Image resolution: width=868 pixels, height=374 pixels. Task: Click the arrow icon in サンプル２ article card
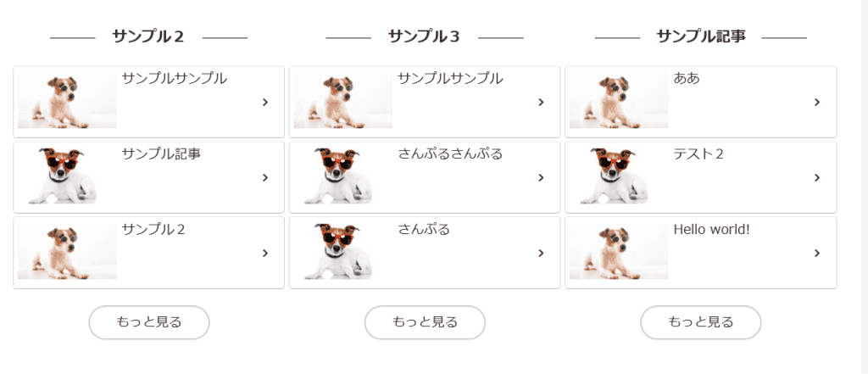(264, 253)
